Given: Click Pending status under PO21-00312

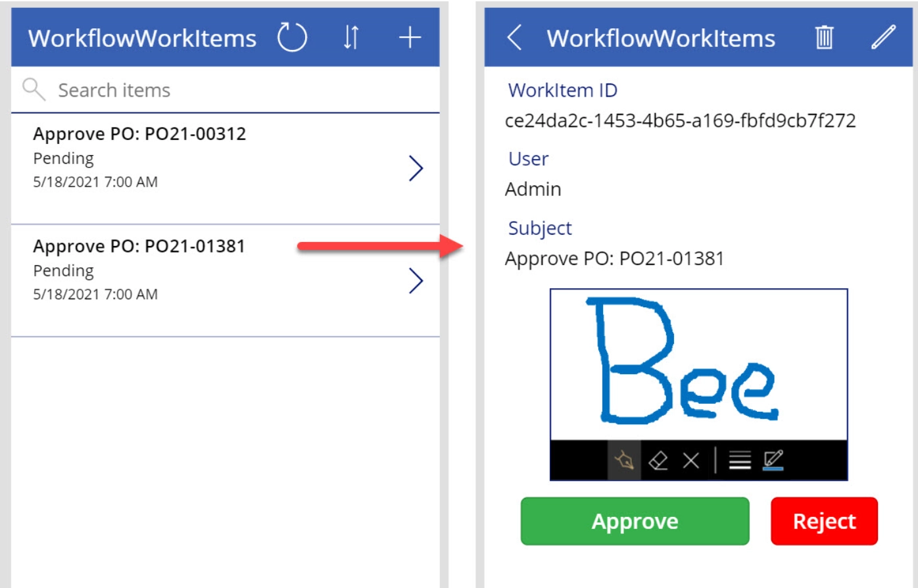Looking at the screenshot, I should click(x=63, y=159).
